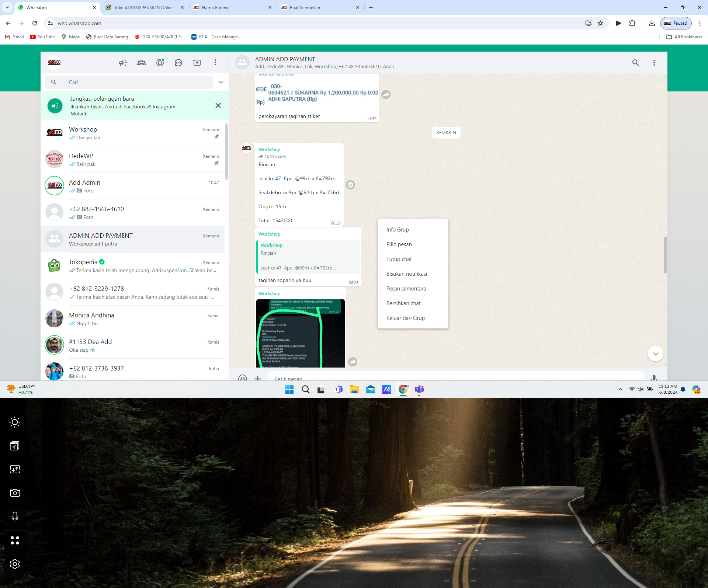The height and width of the screenshot is (588, 708).
Task: Click the New chat icon
Action: tap(197, 63)
